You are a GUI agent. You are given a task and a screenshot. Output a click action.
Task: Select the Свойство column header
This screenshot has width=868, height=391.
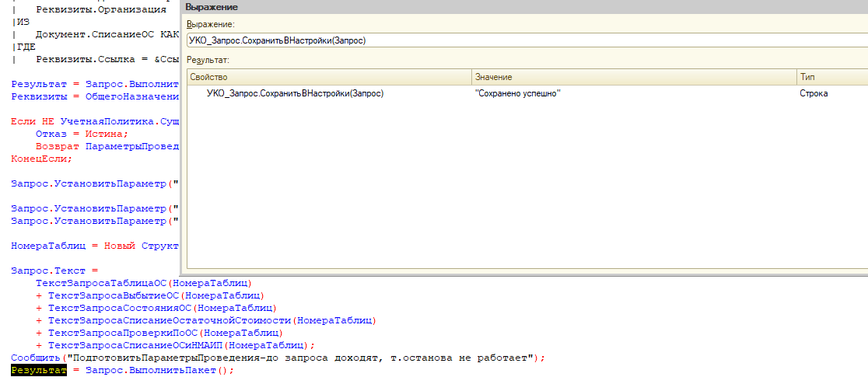point(330,78)
